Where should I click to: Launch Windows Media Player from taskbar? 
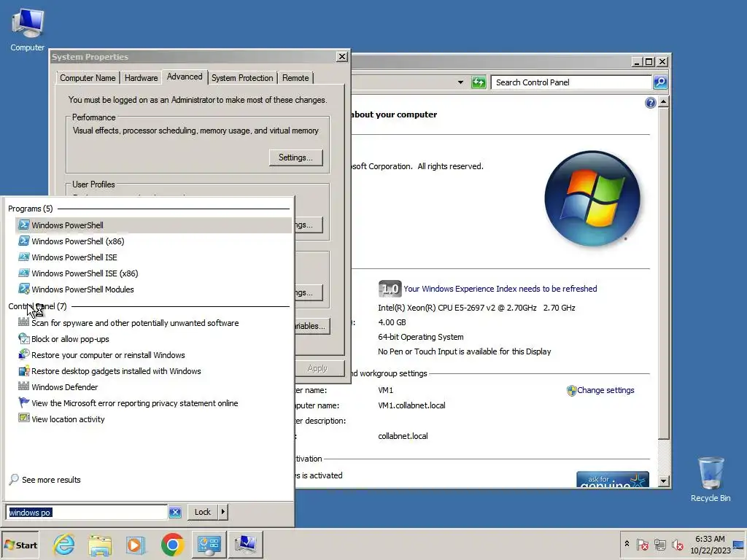(x=136, y=544)
